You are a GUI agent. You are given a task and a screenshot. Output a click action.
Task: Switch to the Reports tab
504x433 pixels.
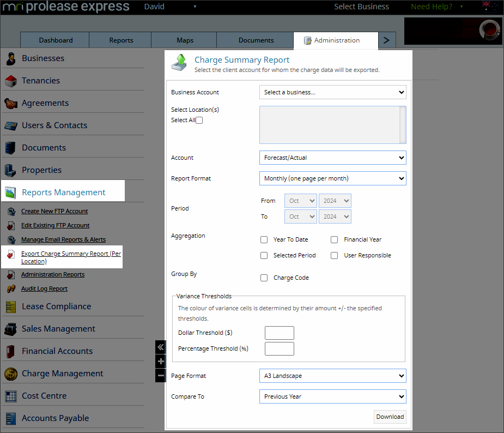pos(120,40)
